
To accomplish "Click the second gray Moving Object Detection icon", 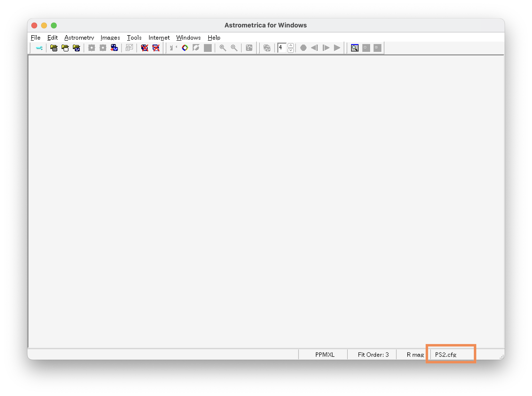I will pyautogui.click(x=103, y=48).
